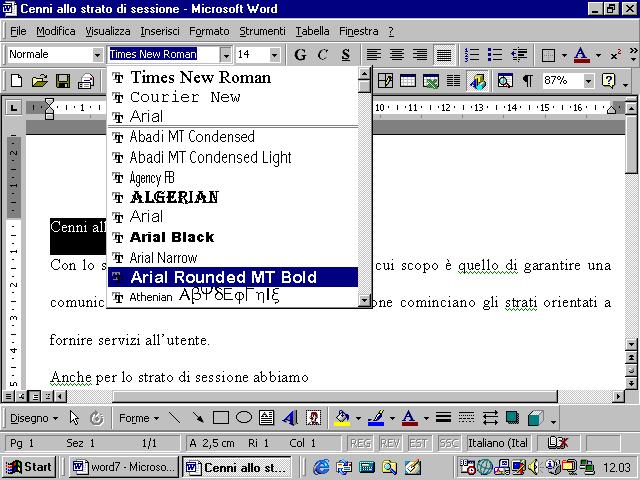The height and width of the screenshot is (480, 640).
Task: Open the Forme shapes dropdown
Action: [x=139, y=418]
